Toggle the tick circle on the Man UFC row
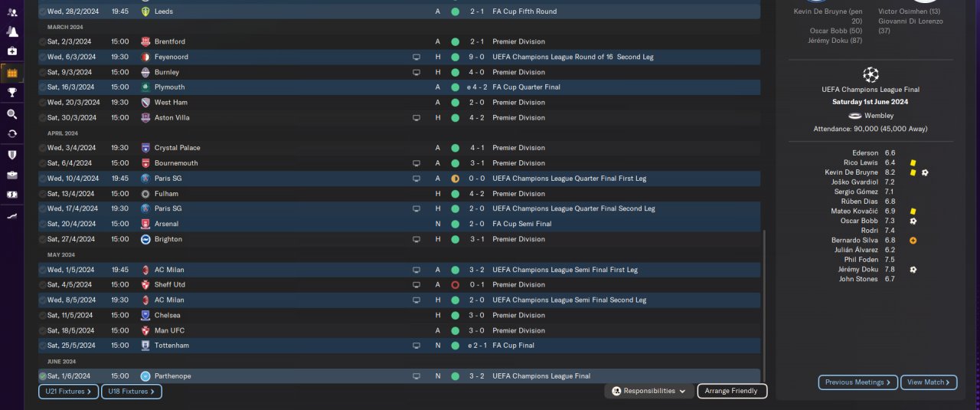Screen dimensions: 980x410 [43, 330]
